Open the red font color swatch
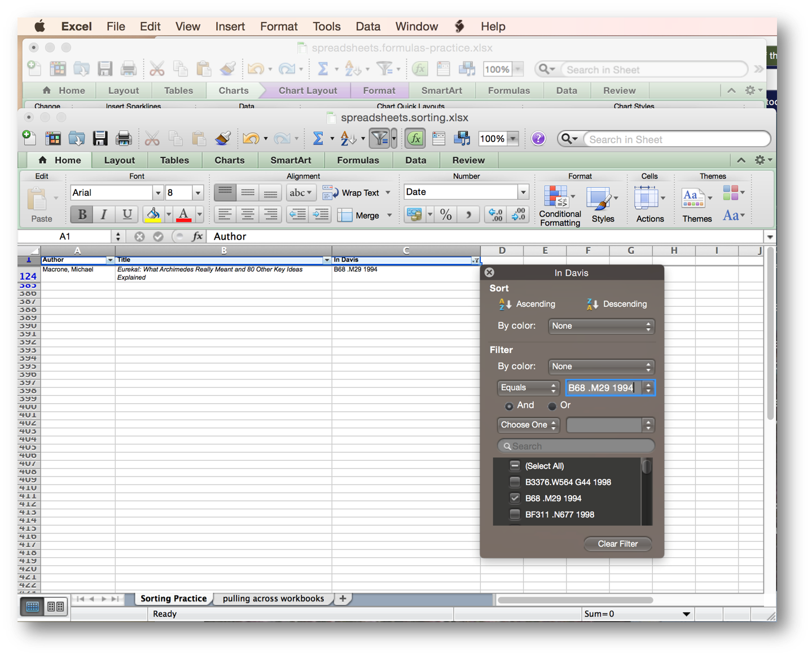 coord(183,214)
